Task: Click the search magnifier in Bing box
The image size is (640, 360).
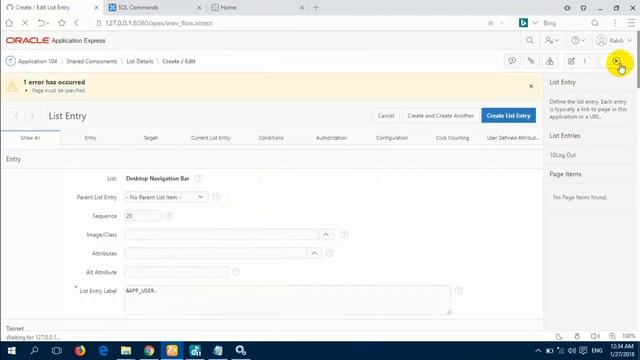Action: click(595, 23)
